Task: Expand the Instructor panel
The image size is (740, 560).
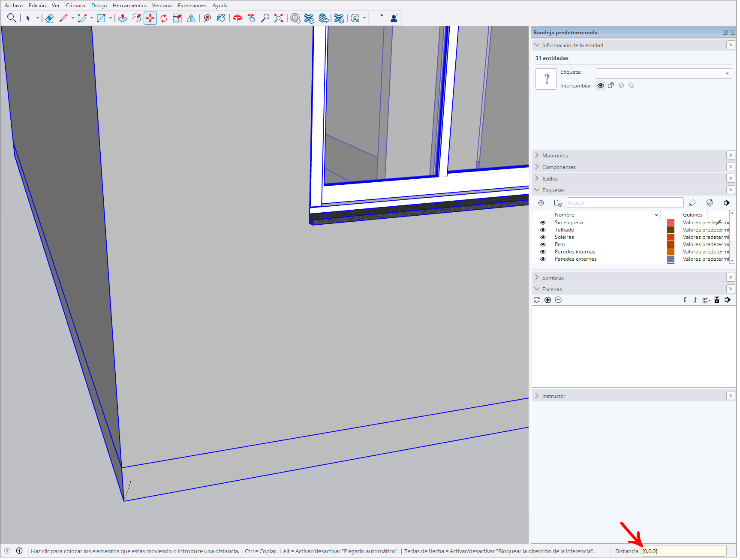Action: click(537, 396)
